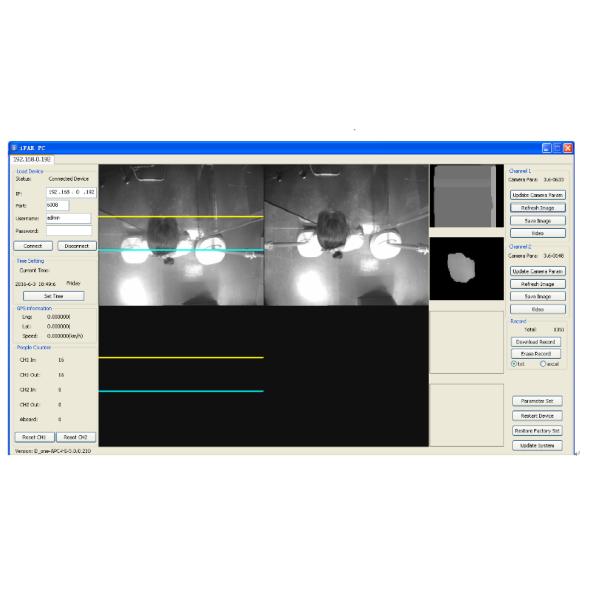The width and height of the screenshot is (600, 600).
Task: Maximize the iFAR PC window
Action: coord(557,148)
